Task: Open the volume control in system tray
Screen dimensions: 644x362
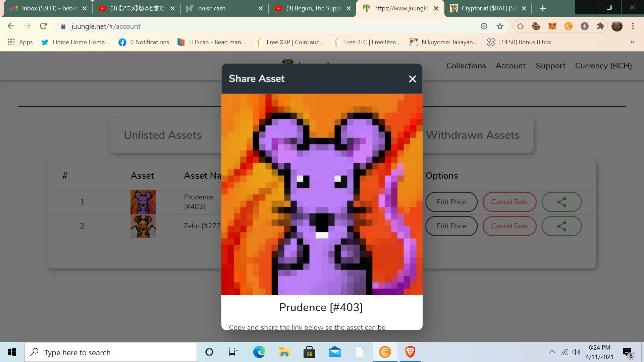Action: [x=576, y=352]
